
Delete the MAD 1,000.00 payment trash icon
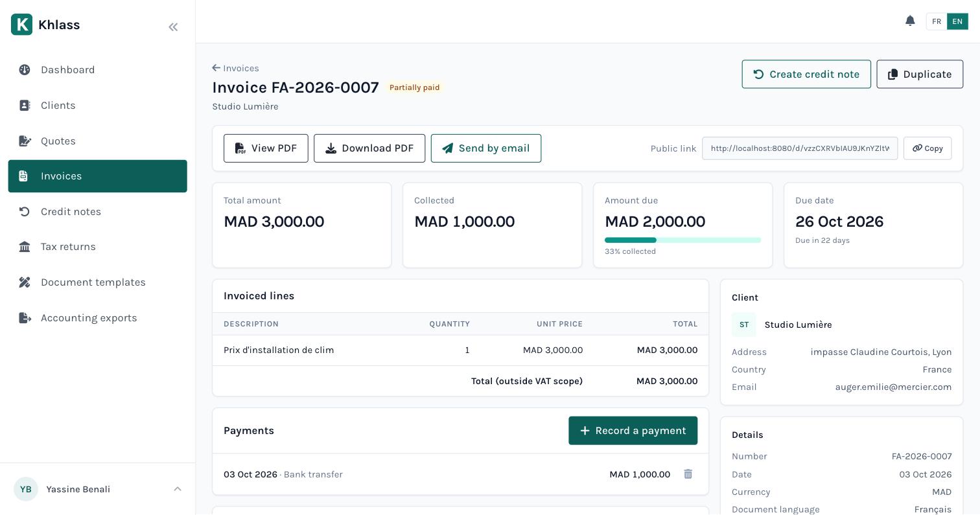tap(688, 474)
